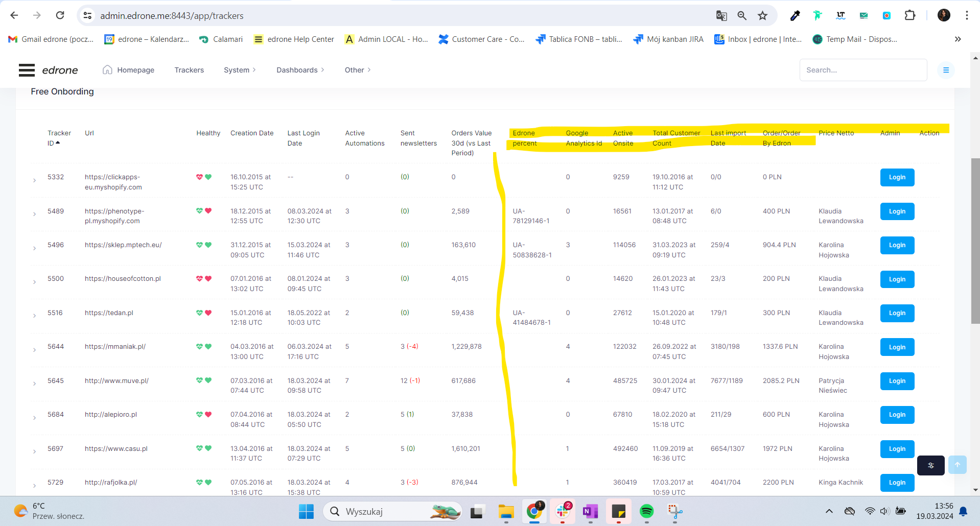This screenshot has height=526, width=980.
Task: Expand row for tracker 5496
Action: (x=34, y=248)
